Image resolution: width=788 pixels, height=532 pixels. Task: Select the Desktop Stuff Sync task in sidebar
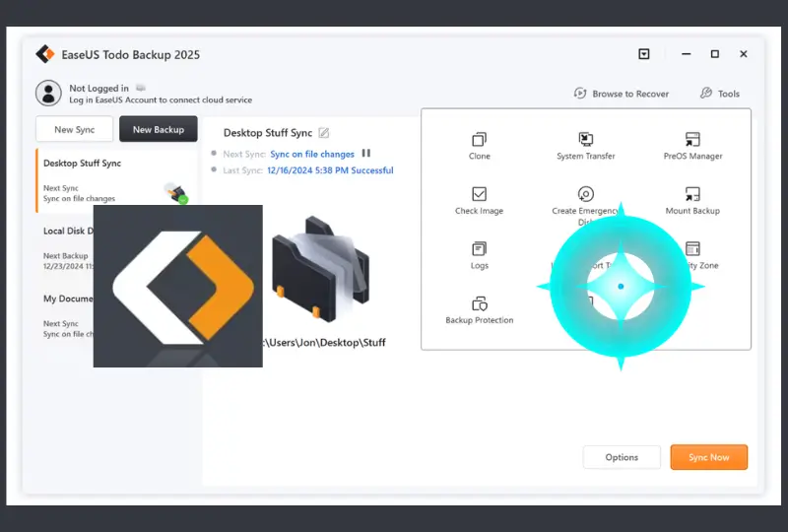tap(116, 180)
